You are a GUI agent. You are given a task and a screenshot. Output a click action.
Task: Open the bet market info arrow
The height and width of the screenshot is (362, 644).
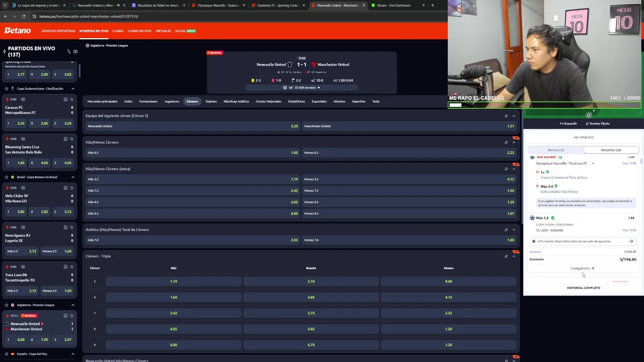(x=630, y=241)
